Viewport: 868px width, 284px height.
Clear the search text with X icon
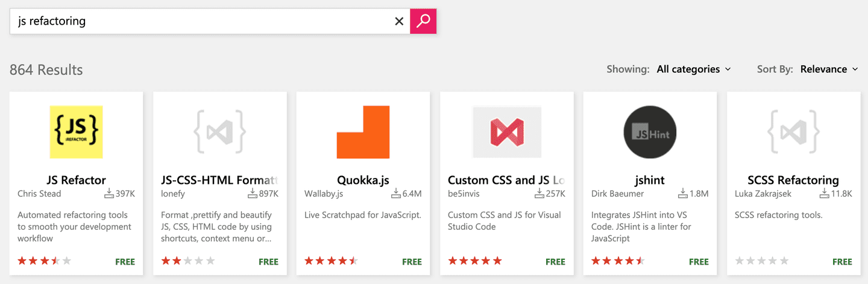[x=399, y=21]
